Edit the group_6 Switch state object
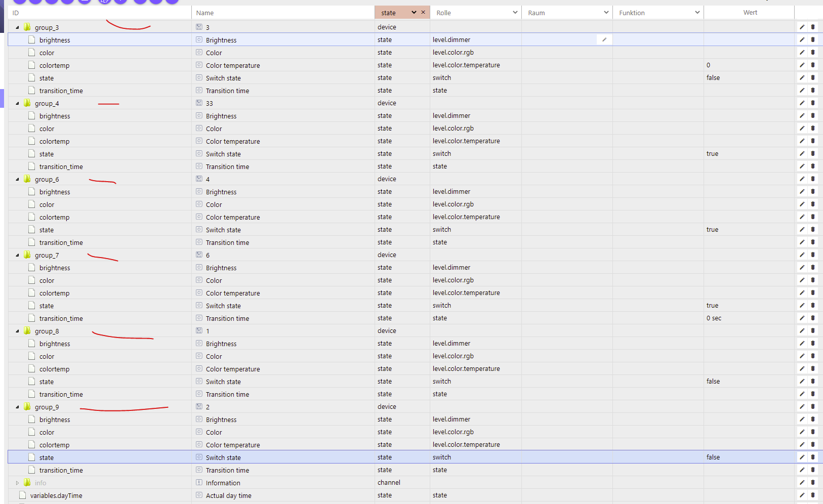The image size is (823, 504). 802,229
